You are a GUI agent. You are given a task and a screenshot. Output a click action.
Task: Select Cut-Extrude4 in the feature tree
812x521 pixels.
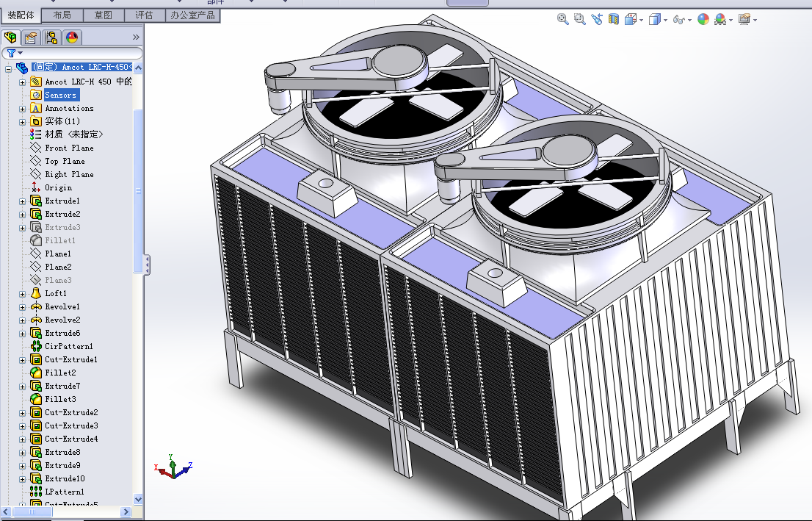[x=71, y=439]
